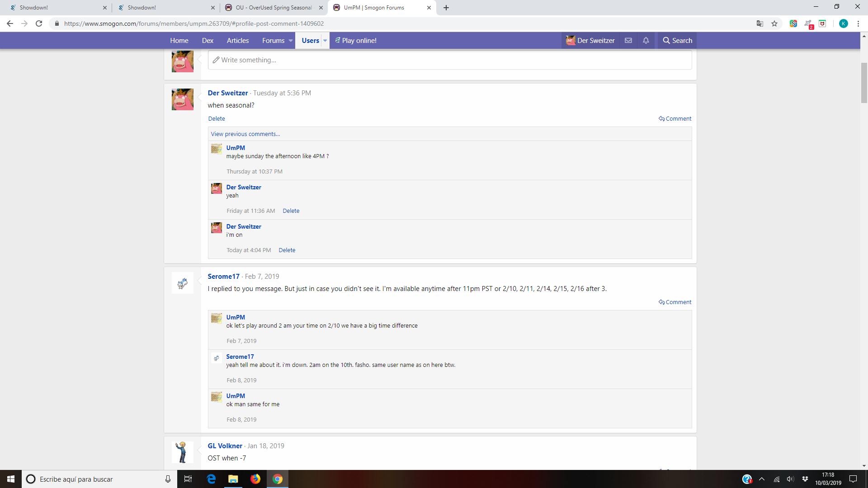
Task: Expand View previous comments
Action: coord(245,134)
